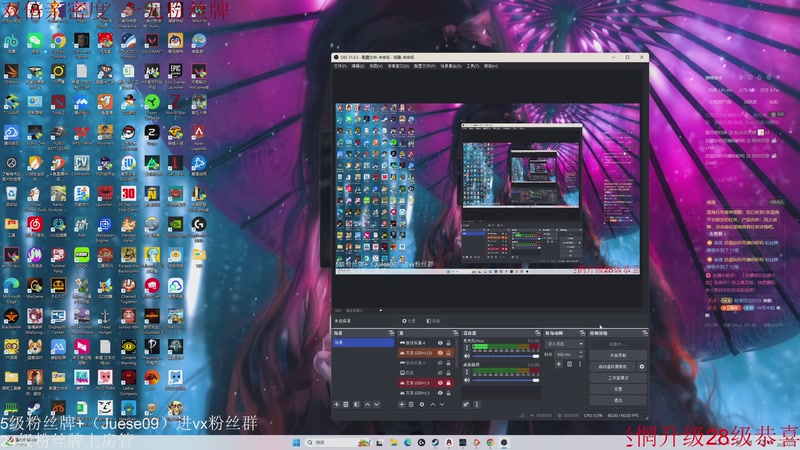This screenshot has width=800, height=450.
Task: Open the 文件(F) menu
Action: click(340, 66)
